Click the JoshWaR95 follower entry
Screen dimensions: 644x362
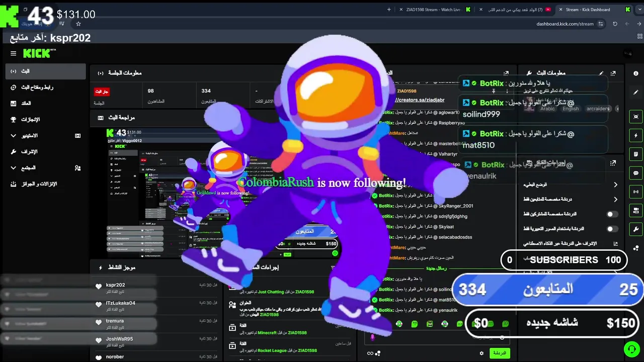pyautogui.click(x=156, y=342)
